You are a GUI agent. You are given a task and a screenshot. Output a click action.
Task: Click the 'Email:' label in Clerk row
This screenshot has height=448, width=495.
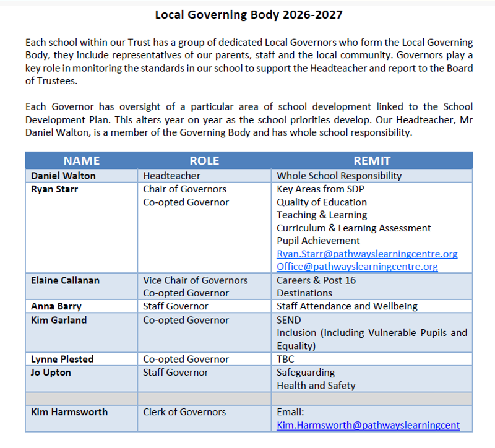(x=290, y=412)
